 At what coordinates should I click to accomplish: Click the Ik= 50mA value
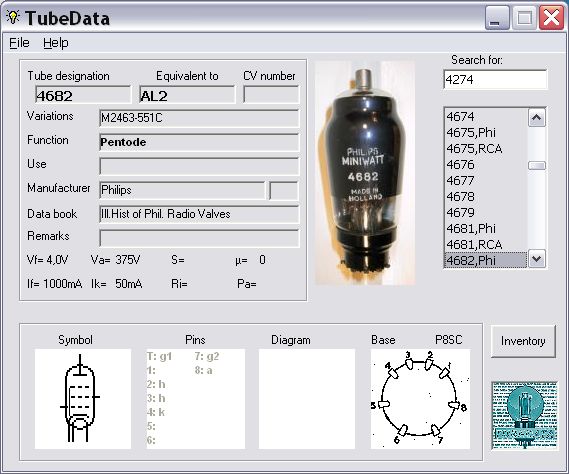tap(116, 283)
